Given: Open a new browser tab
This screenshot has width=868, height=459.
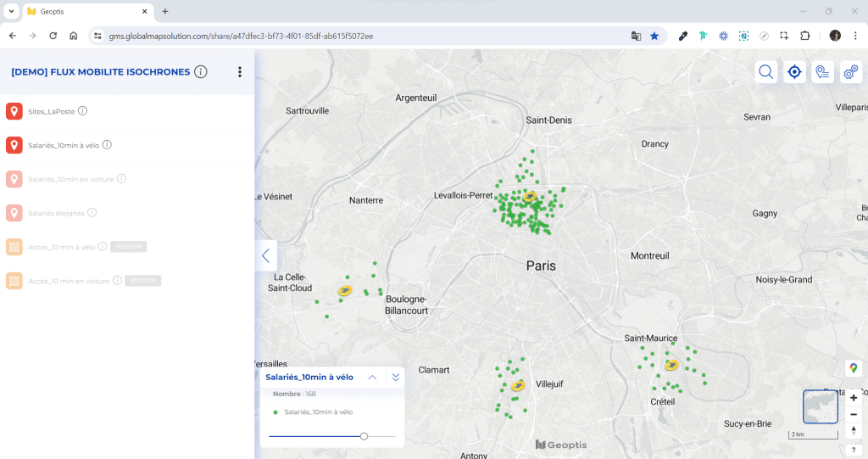Looking at the screenshot, I should tap(165, 11).
